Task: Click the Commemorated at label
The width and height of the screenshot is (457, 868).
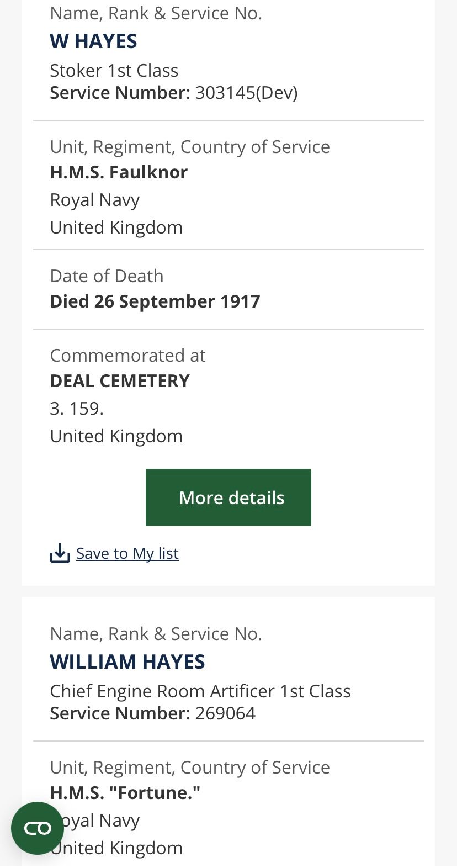Action: coord(127,356)
